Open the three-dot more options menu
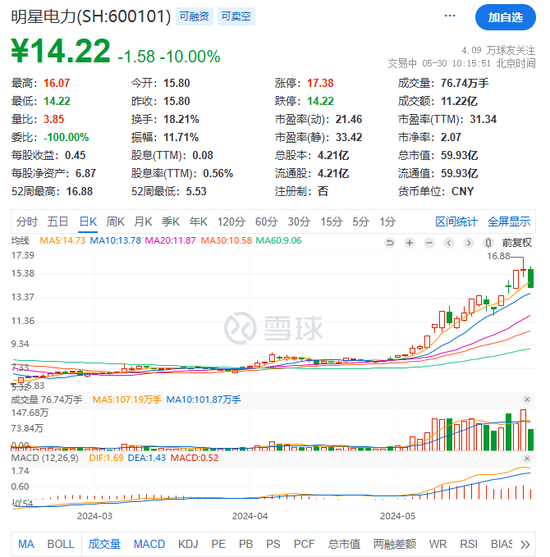The height and width of the screenshot is (557, 550). pyautogui.click(x=450, y=16)
